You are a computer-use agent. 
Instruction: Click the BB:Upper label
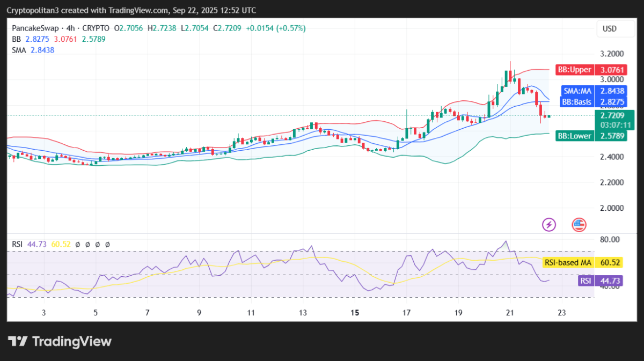tap(574, 70)
